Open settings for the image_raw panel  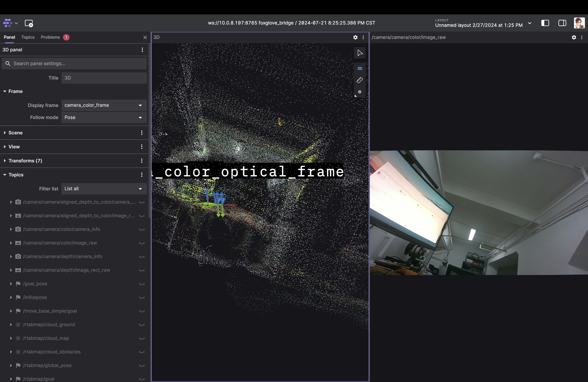574,38
